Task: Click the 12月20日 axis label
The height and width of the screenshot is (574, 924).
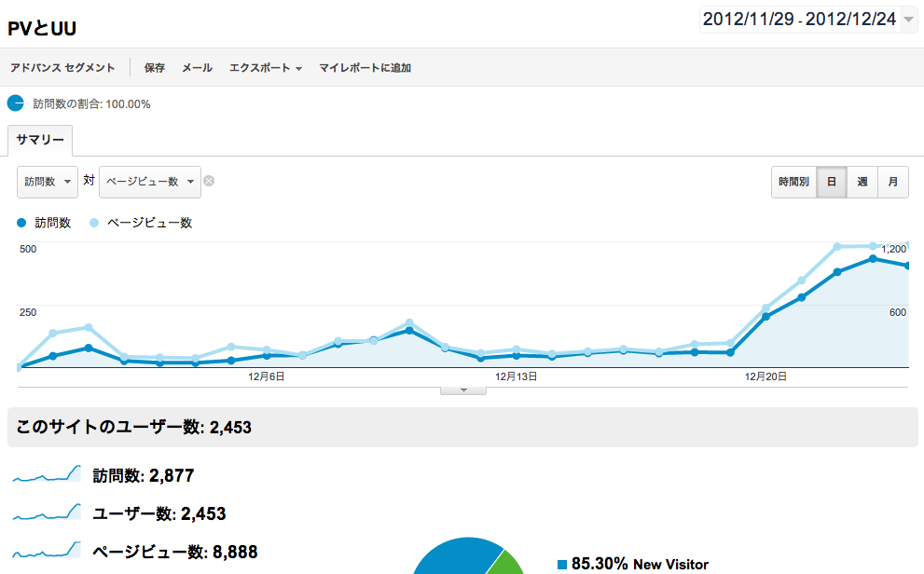Action: pyautogui.click(x=765, y=376)
